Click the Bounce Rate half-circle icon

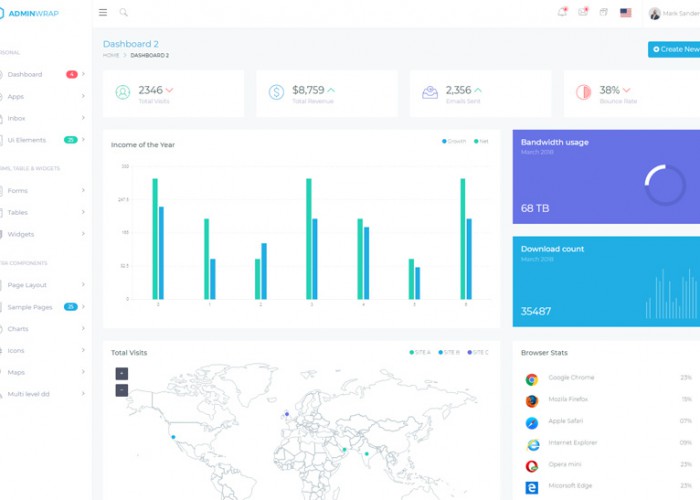pos(583,92)
